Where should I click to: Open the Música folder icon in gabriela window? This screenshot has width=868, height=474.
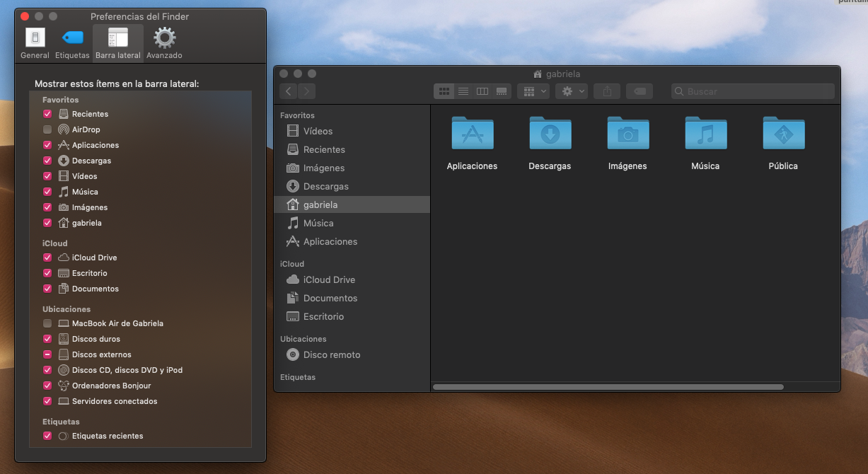[705, 133]
